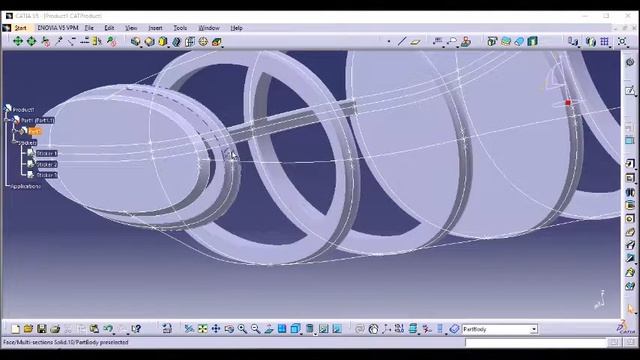Screen dimensions: 640x360
Task: Click the Plane tool icon
Action: tap(416, 42)
